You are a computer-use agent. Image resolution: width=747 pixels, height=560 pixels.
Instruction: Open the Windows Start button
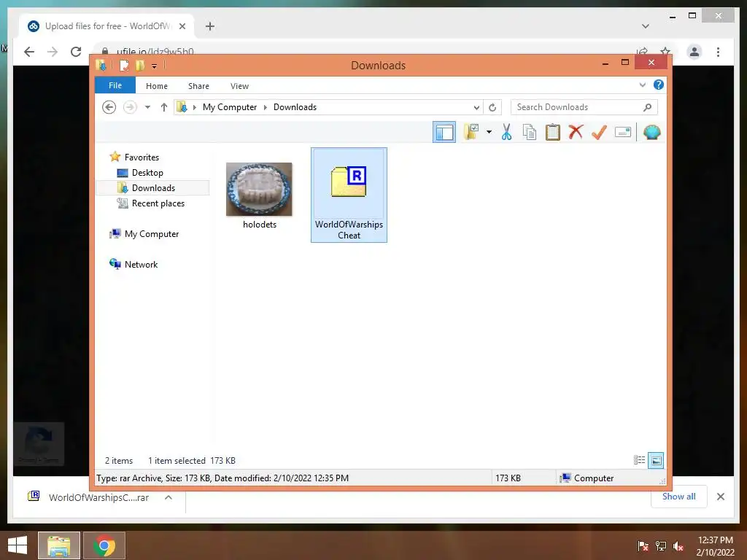(x=18, y=545)
